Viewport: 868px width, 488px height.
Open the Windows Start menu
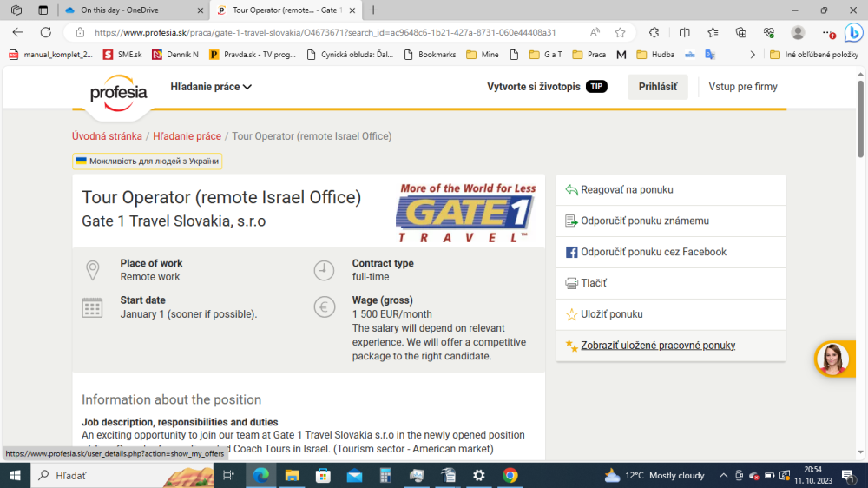[15, 475]
